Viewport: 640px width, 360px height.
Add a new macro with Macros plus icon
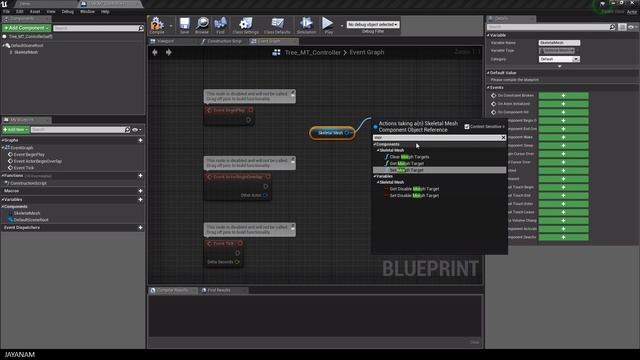pyautogui.click(x=140, y=191)
